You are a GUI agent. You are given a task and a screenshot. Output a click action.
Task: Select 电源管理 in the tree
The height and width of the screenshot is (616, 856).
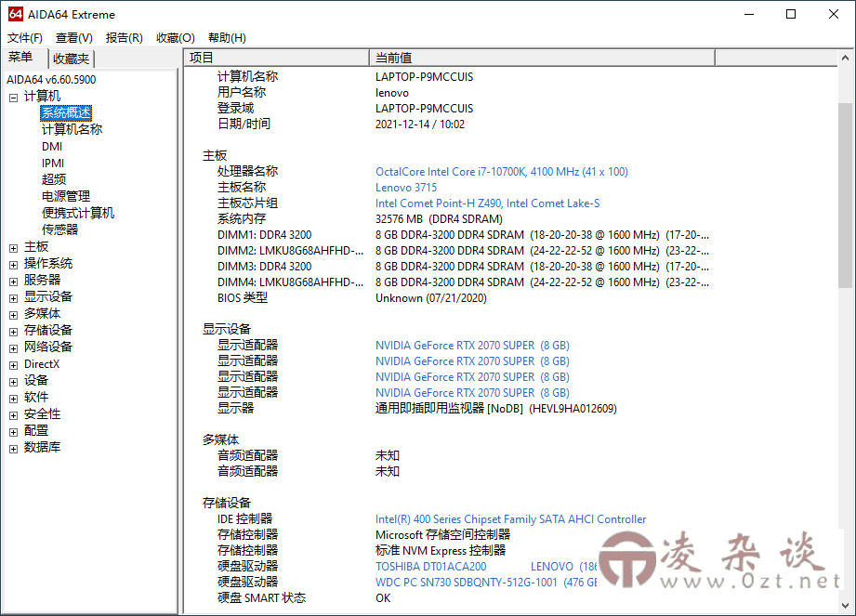[66, 196]
